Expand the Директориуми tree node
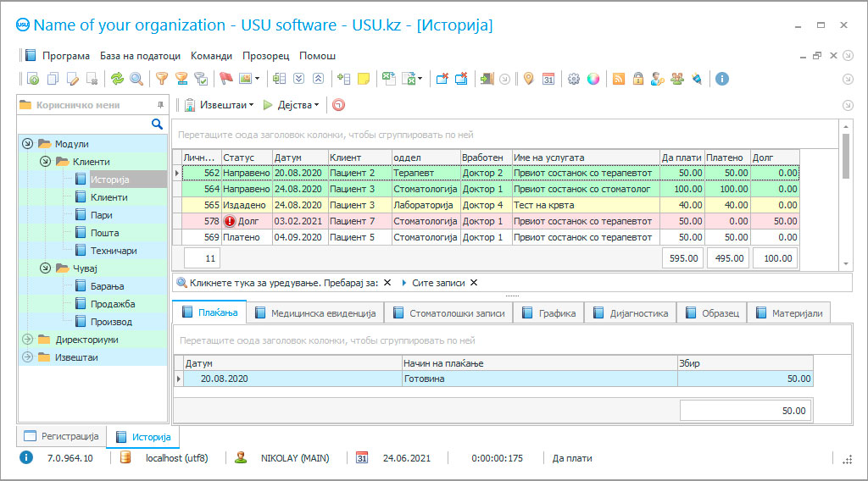Image resolution: width=868 pixels, height=481 pixels. coord(27,340)
